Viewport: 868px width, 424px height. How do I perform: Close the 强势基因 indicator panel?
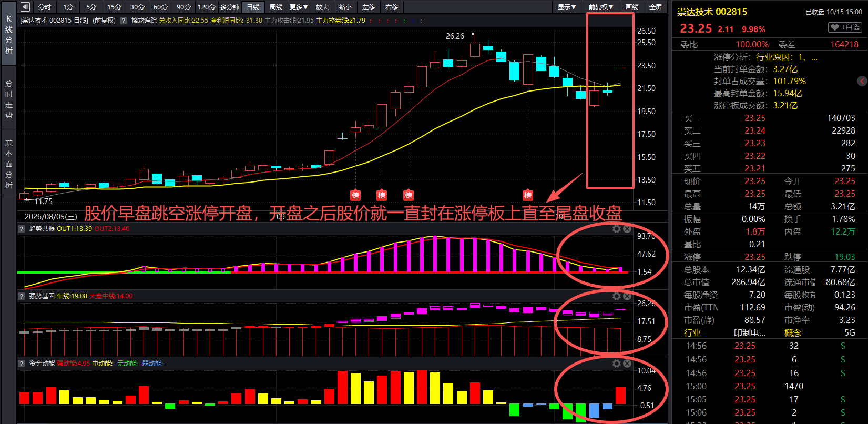click(627, 296)
